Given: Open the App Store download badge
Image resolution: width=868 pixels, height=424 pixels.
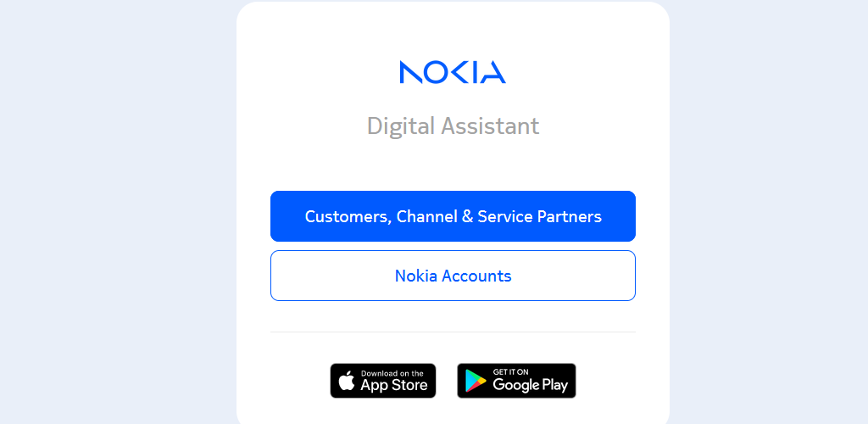Looking at the screenshot, I should click(x=383, y=381).
